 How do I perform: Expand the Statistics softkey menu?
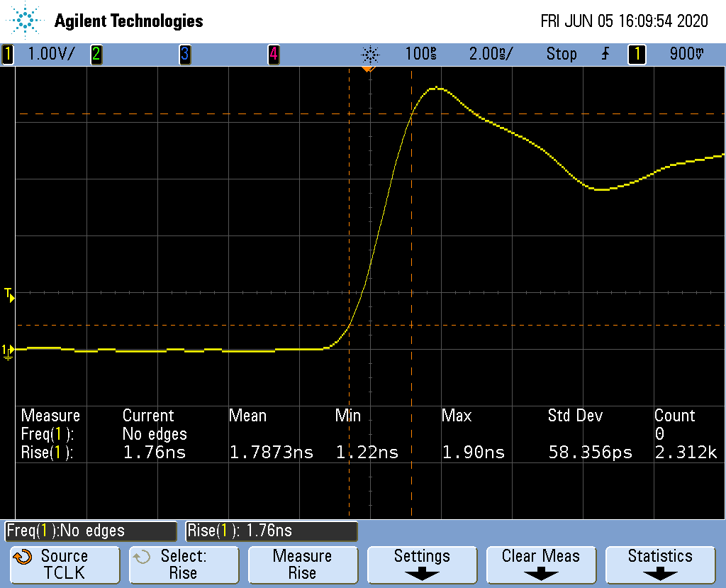click(660, 565)
